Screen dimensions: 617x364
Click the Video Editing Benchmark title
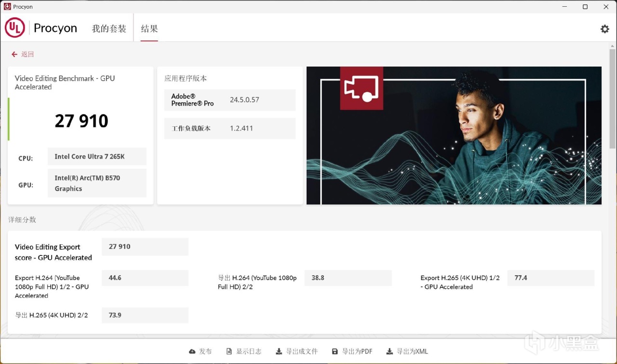65,82
